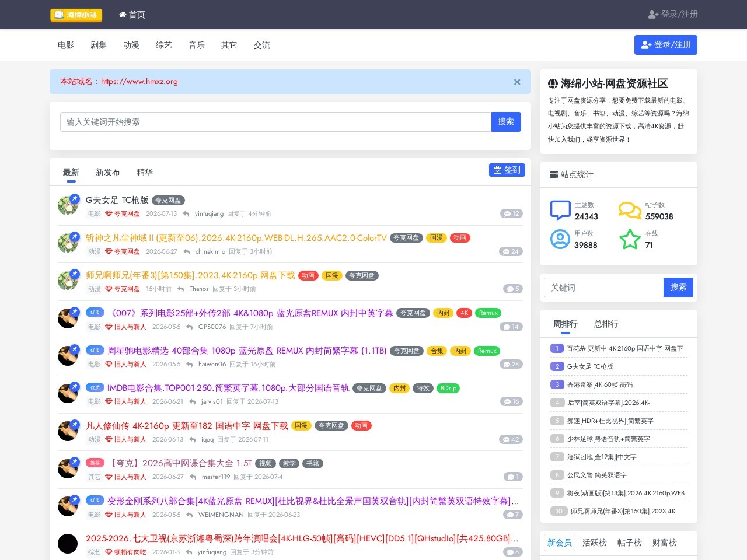Click the sidebar 搜索 button
Screen dimensions: 747x560
[x=678, y=288]
